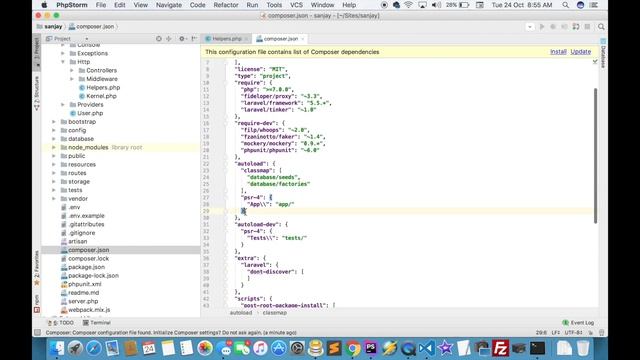Open the Database tool window on right edge
This screenshot has height=360, width=640.
point(603,53)
